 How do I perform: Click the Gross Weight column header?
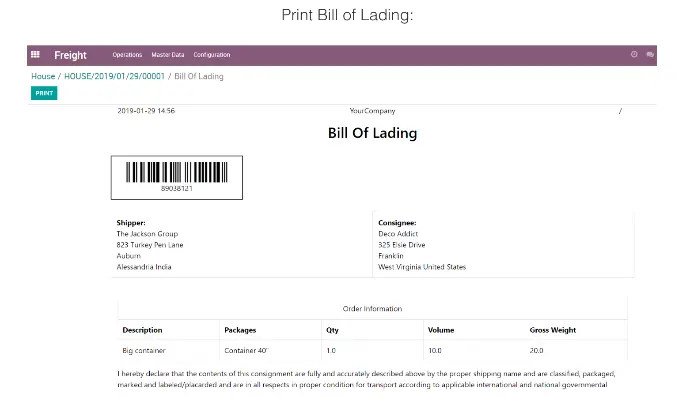[553, 330]
